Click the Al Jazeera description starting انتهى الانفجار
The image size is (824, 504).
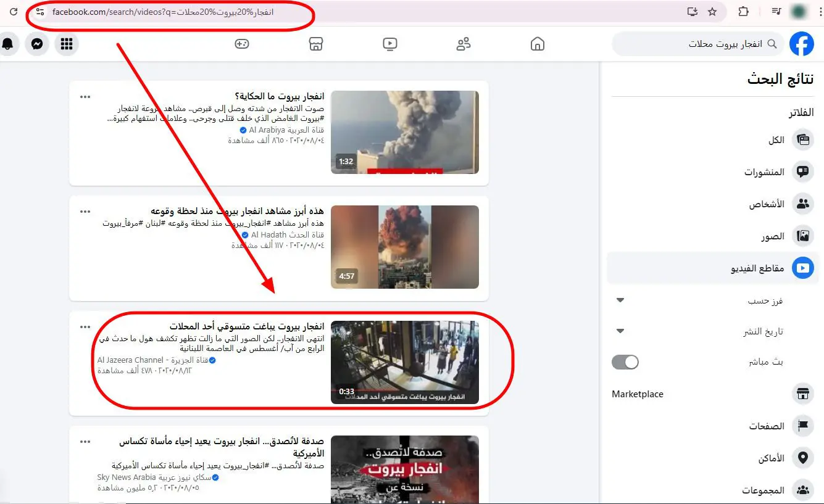[212, 344]
